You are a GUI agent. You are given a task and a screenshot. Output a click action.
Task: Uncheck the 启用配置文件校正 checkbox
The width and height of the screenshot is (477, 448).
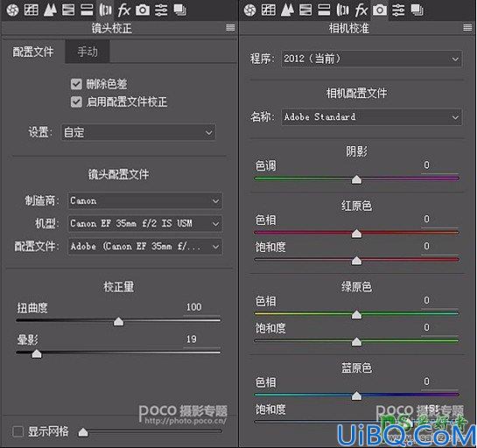76,102
